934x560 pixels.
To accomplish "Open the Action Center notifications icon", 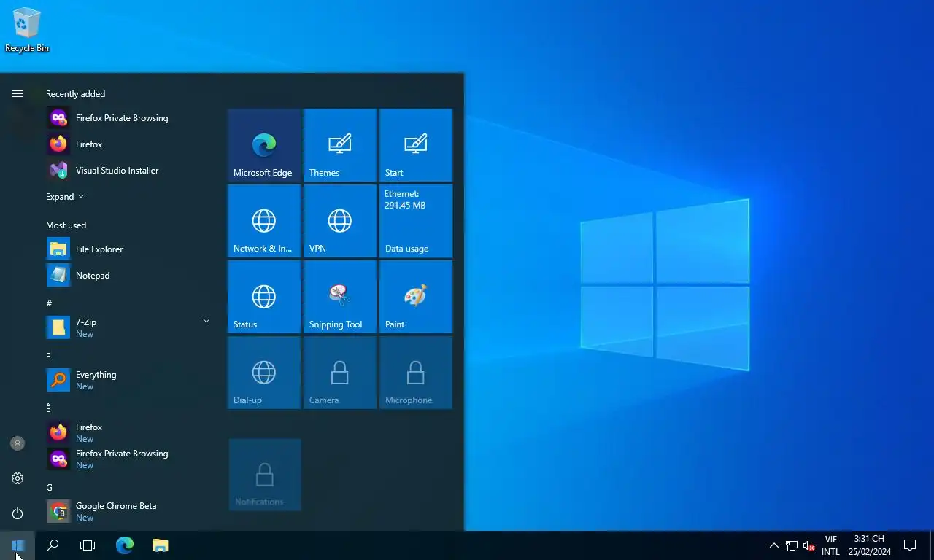I will [x=910, y=545].
